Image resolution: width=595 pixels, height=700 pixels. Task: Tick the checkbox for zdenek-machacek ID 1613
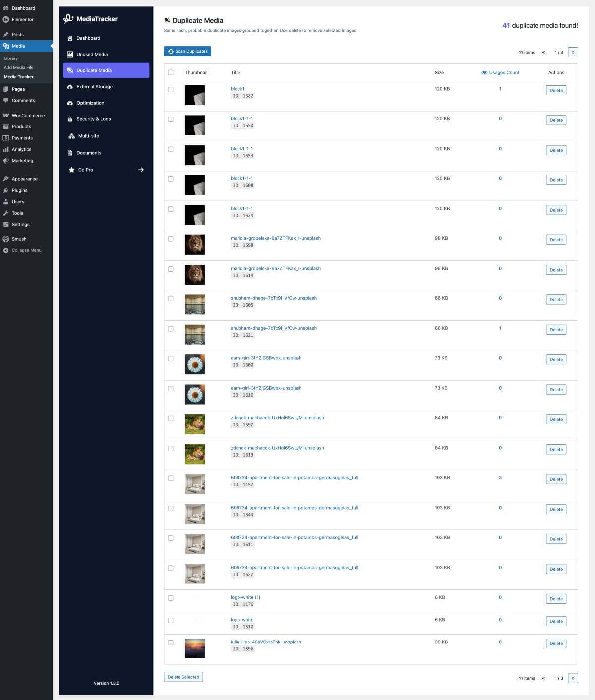(171, 448)
